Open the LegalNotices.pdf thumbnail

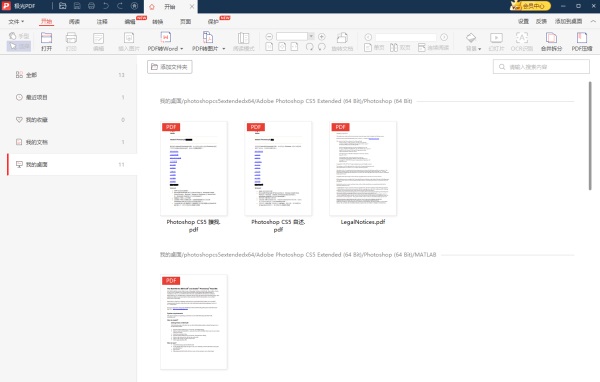[x=363, y=168]
